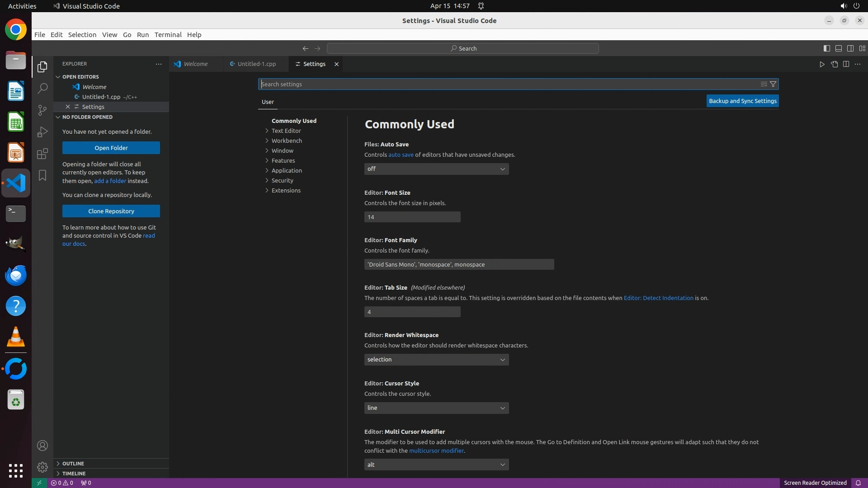This screenshot has width=868, height=488.
Task: Open the Render Whitespace dropdown
Action: (436, 360)
